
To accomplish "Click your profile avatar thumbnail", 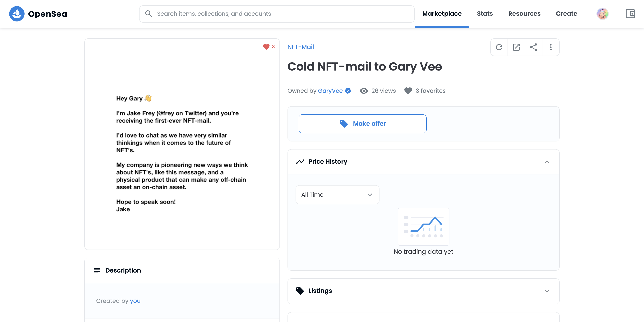I will coord(603,14).
